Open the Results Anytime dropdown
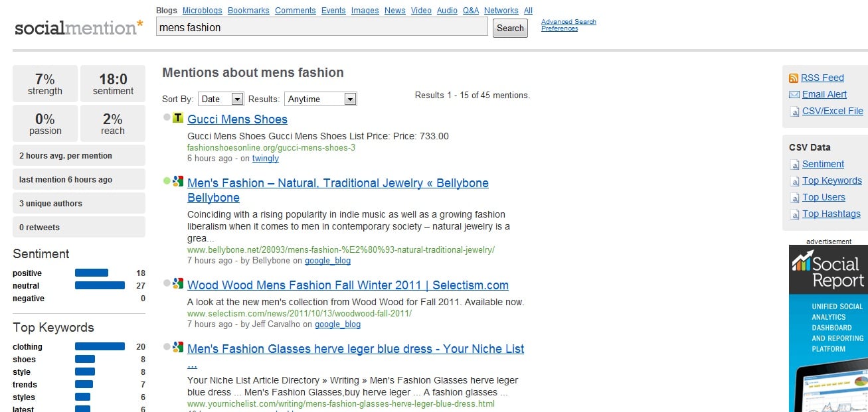Screen dimensions: 868x412 321,99
